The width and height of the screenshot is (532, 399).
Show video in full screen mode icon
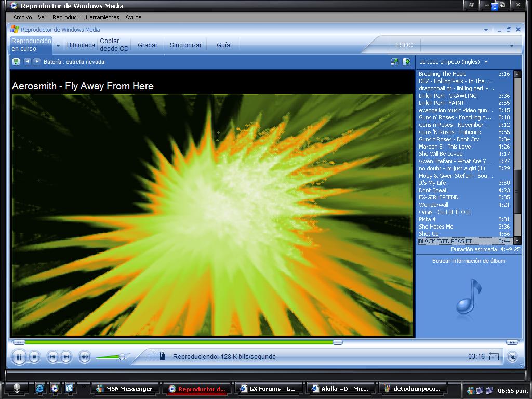(x=395, y=62)
